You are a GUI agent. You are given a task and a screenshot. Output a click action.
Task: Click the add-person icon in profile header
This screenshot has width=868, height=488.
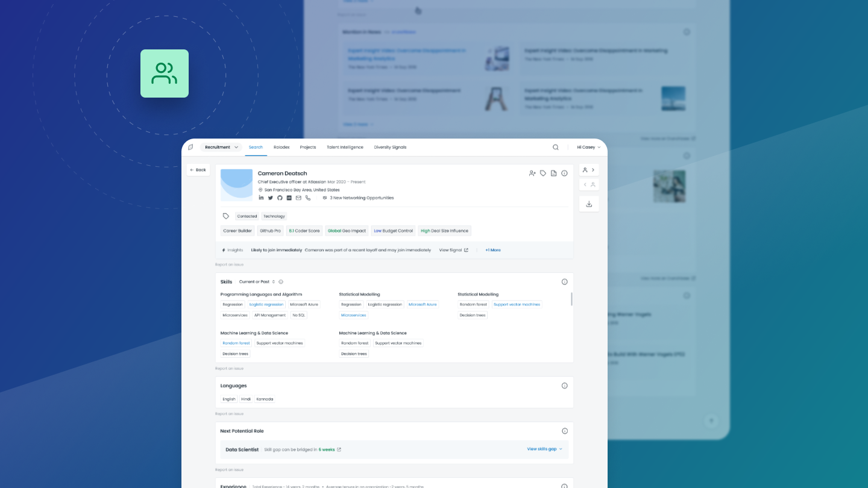click(532, 173)
